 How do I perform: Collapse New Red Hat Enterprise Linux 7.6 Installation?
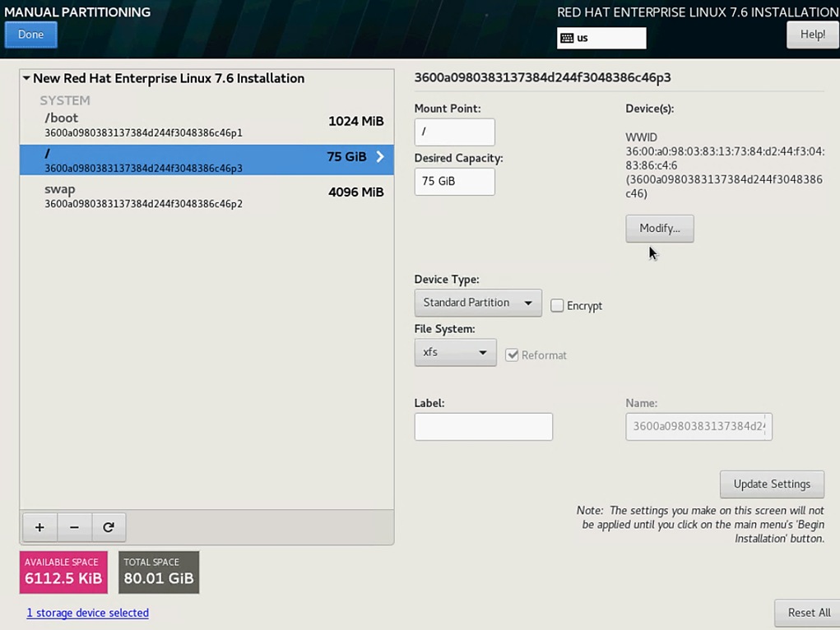[26, 78]
